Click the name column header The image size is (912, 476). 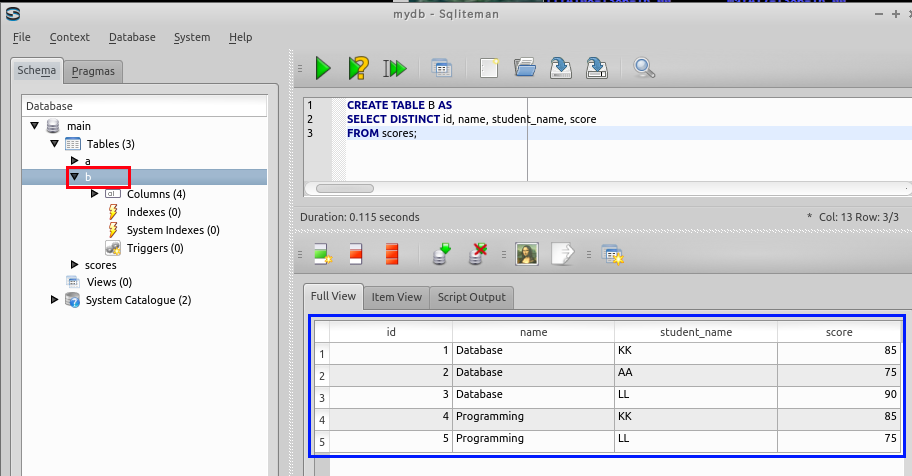[533, 332]
